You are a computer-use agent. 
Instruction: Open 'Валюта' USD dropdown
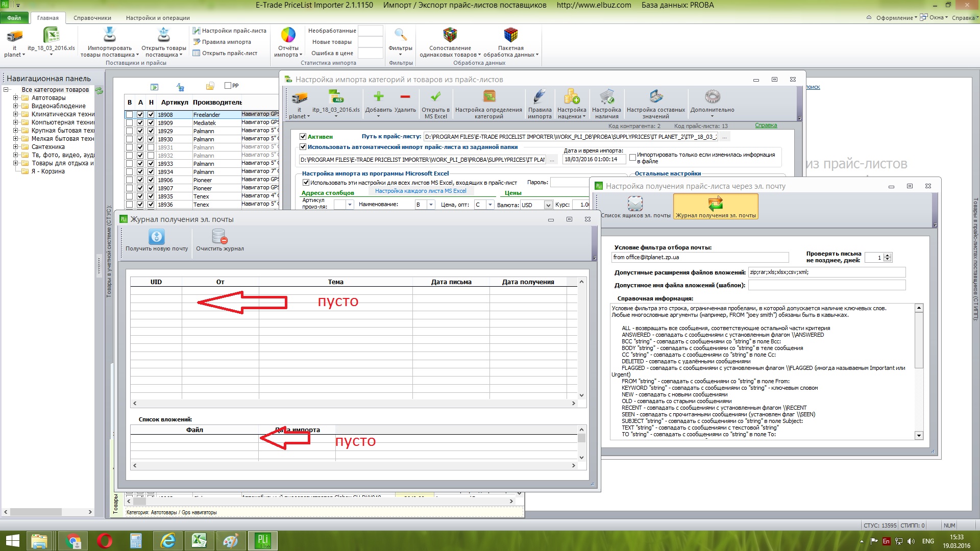(x=548, y=205)
